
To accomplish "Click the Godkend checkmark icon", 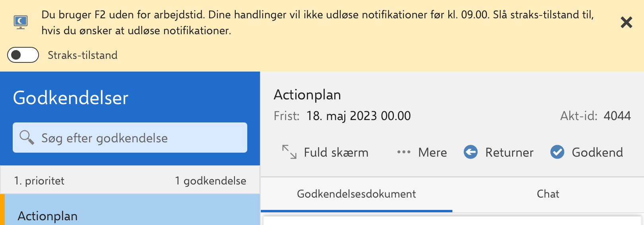I will pyautogui.click(x=557, y=152).
